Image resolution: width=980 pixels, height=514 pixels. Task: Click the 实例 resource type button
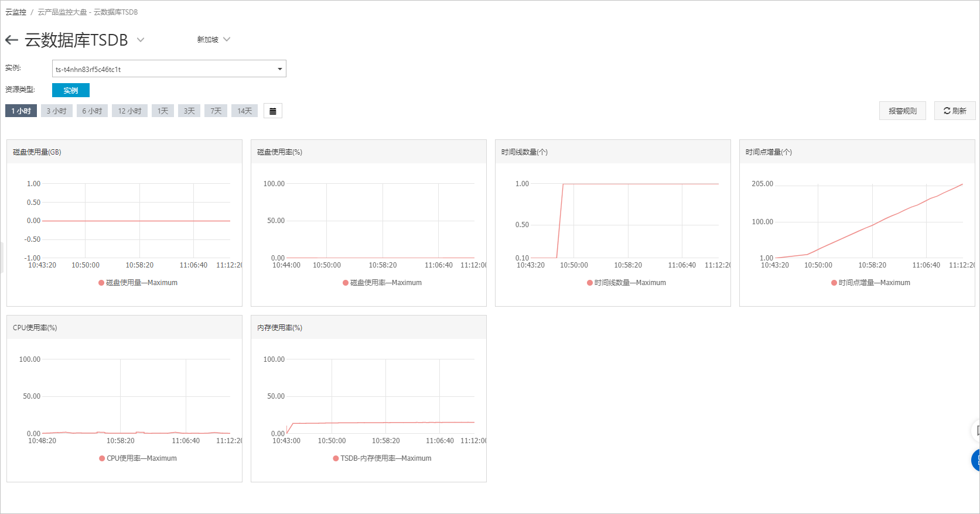[x=71, y=90]
